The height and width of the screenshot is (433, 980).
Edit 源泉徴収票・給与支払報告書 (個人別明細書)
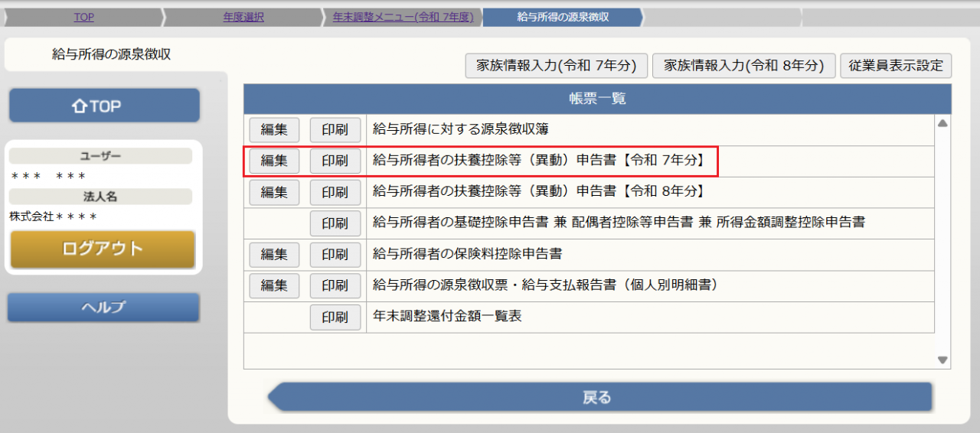click(274, 286)
